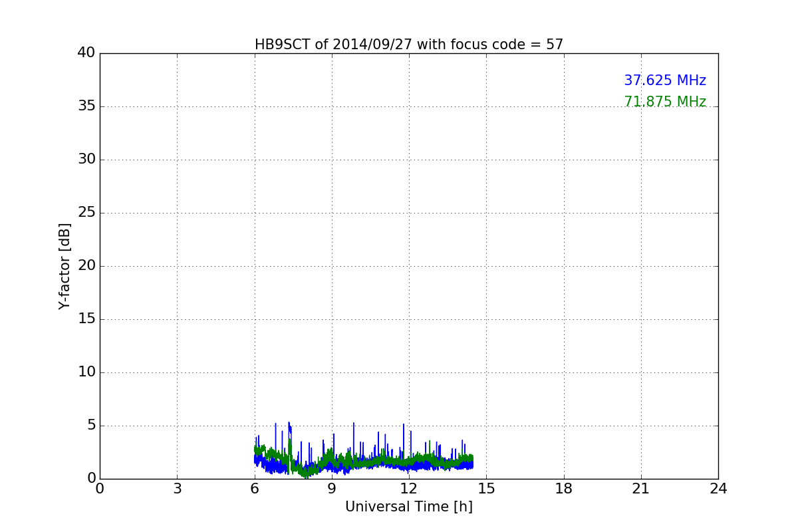Click the y-axis tick label '15'
This screenshot has width=798, height=532.
[86, 319]
